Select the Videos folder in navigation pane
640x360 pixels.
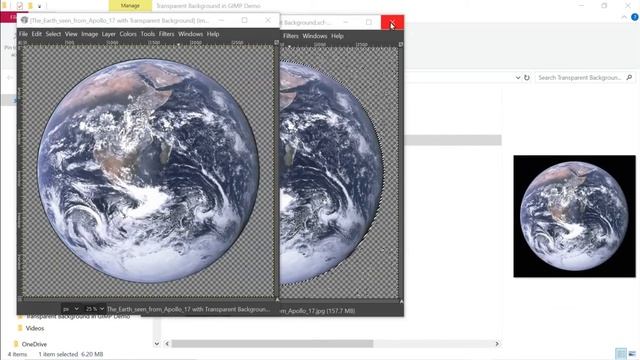coord(35,328)
